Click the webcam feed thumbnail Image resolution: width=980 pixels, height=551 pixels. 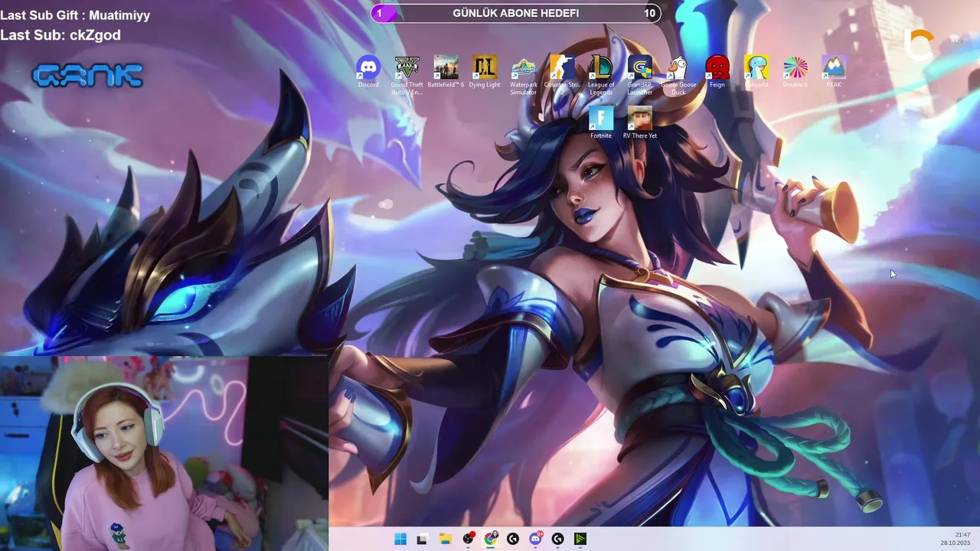(164, 453)
